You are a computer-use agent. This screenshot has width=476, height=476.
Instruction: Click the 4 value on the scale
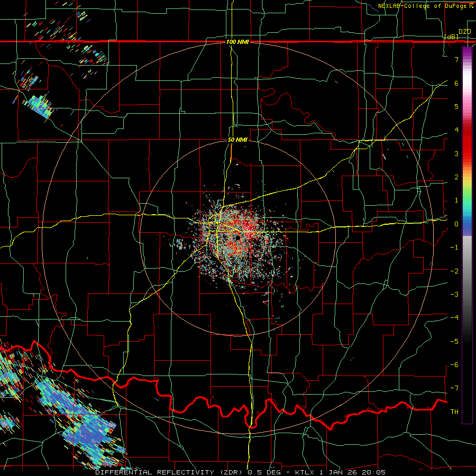coord(456,130)
